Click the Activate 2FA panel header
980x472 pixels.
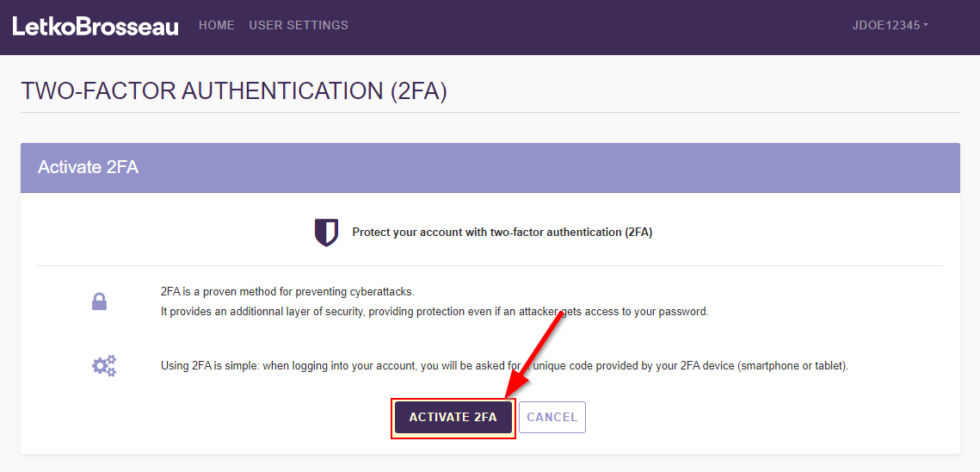point(490,167)
